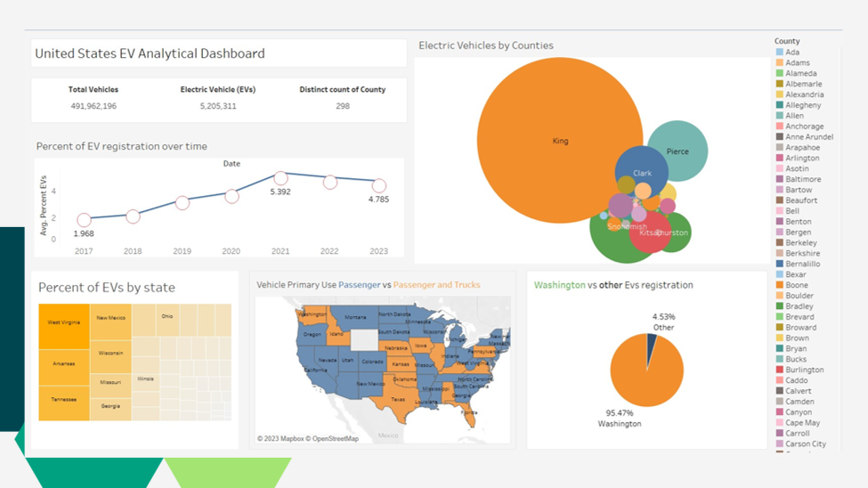Click the orange Washington pie slice
The height and width of the screenshot is (488, 868).
click(x=645, y=376)
